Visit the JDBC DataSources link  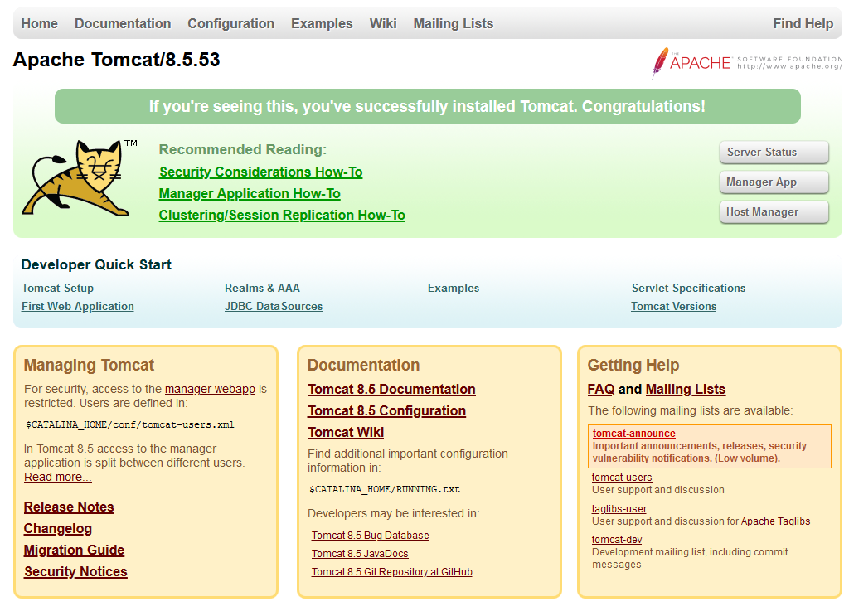274,307
